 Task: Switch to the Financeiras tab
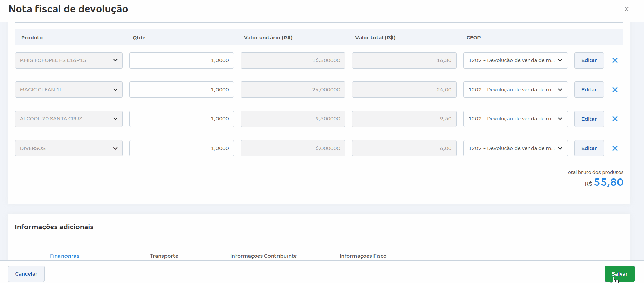point(65,256)
